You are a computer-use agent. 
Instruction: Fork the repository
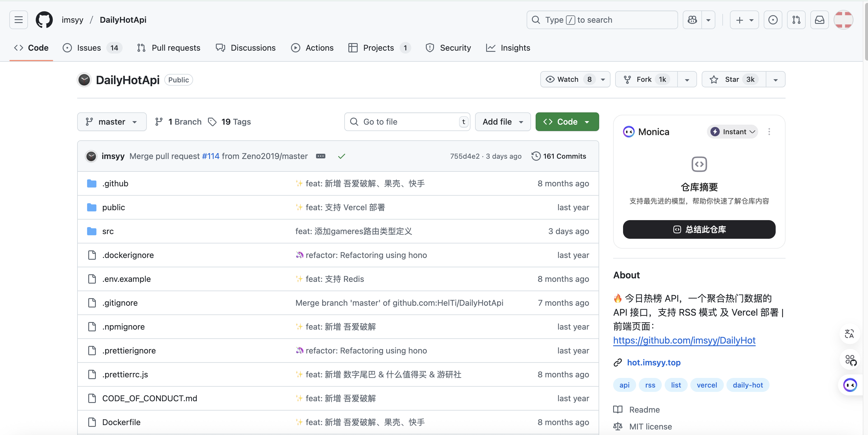[x=646, y=79]
